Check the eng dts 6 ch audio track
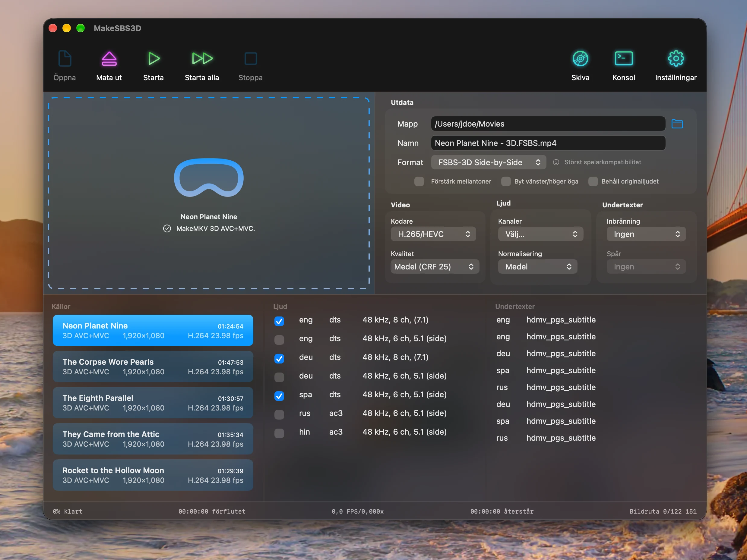Image resolution: width=747 pixels, height=560 pixels. (279, 340)
